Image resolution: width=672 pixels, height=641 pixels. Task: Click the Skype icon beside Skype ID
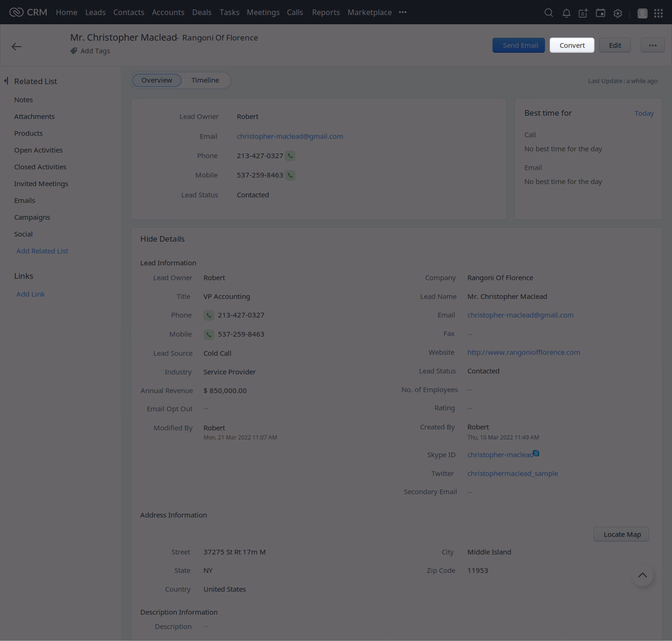[536, 453]
